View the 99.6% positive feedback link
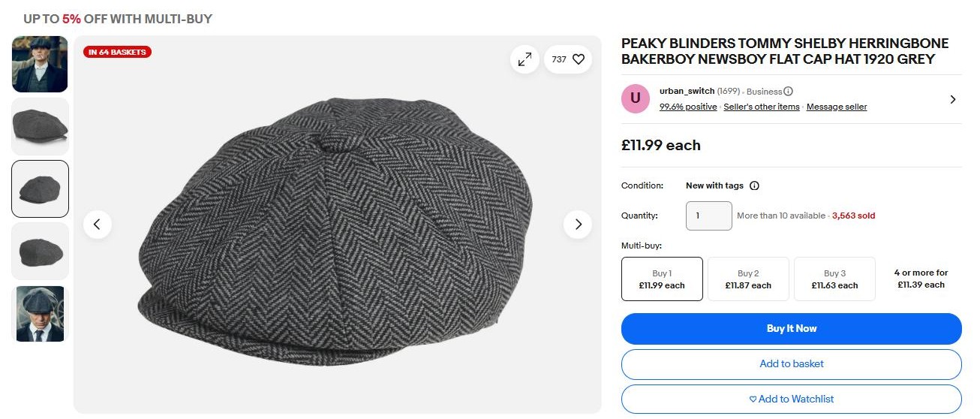The height and width of the screenshot is (419, 980). pos(688,107)
